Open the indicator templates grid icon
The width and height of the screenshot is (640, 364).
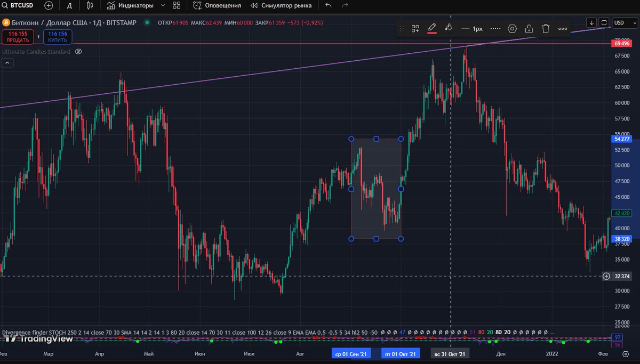tap(177, 5)
